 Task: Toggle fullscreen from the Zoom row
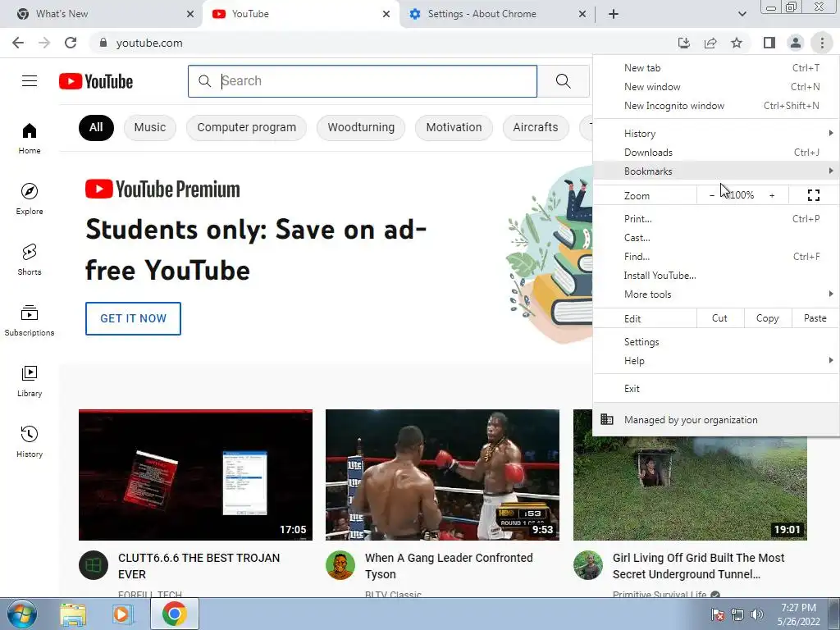pyautogui.click(x=813, y=195)
